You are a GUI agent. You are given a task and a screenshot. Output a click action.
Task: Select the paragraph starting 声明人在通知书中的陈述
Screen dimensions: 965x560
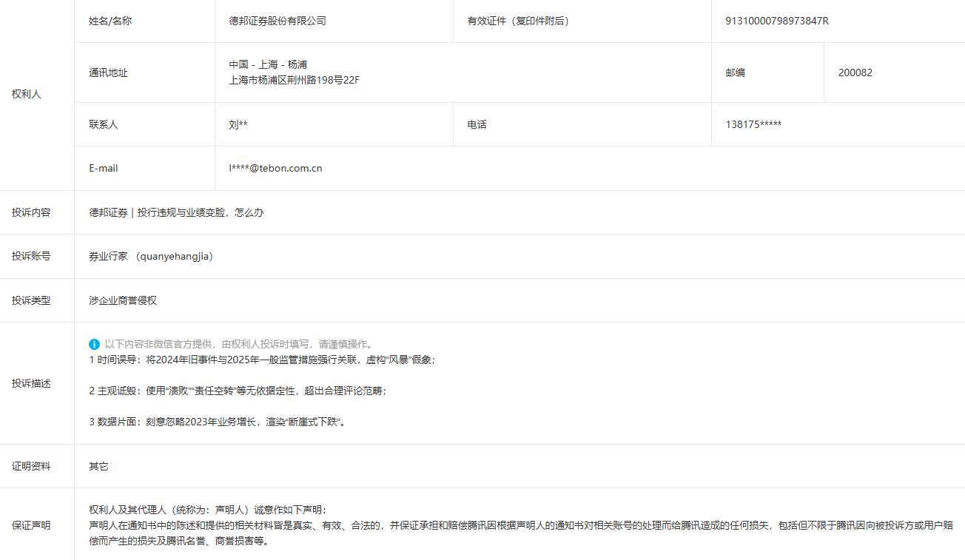click(x=520, y=533)
